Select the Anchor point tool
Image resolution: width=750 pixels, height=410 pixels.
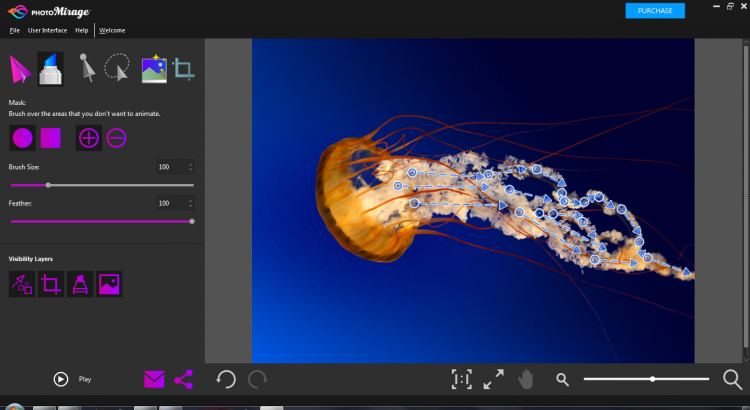pyautogui.click(x=88, y=68)
